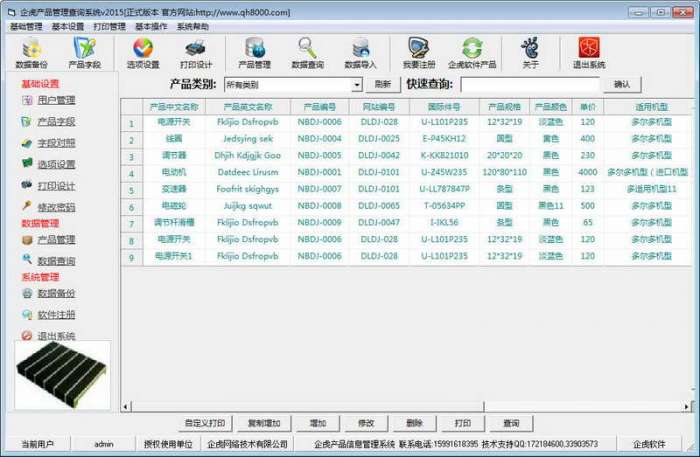
Task: Open the 修改密码 link
Action: (x=56, y=207)
